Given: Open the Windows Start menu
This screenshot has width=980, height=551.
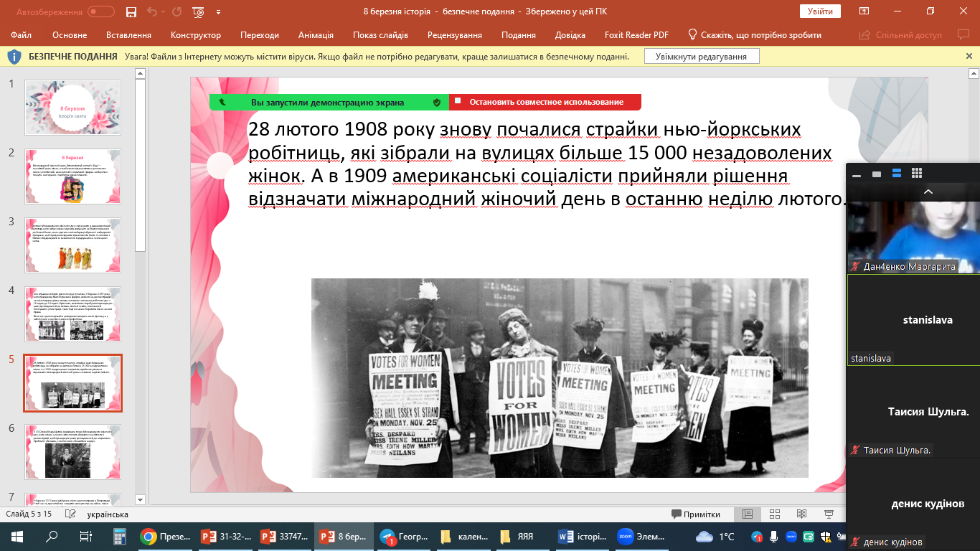Looking at the screenshot, I should 17,536.
